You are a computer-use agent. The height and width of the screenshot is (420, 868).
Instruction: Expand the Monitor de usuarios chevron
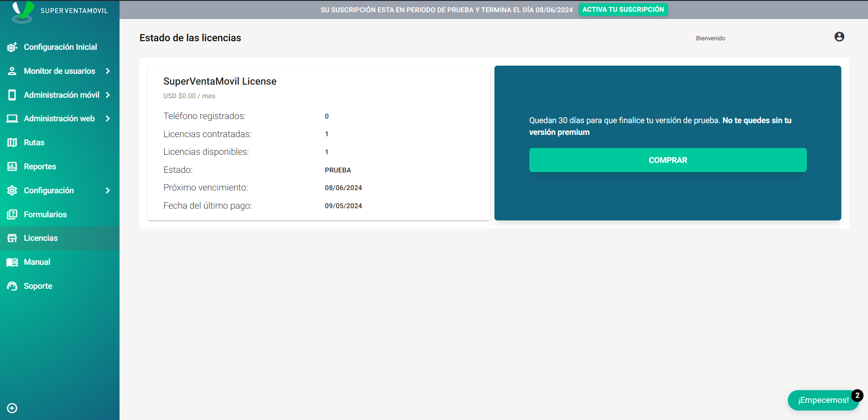coord(108,71)
